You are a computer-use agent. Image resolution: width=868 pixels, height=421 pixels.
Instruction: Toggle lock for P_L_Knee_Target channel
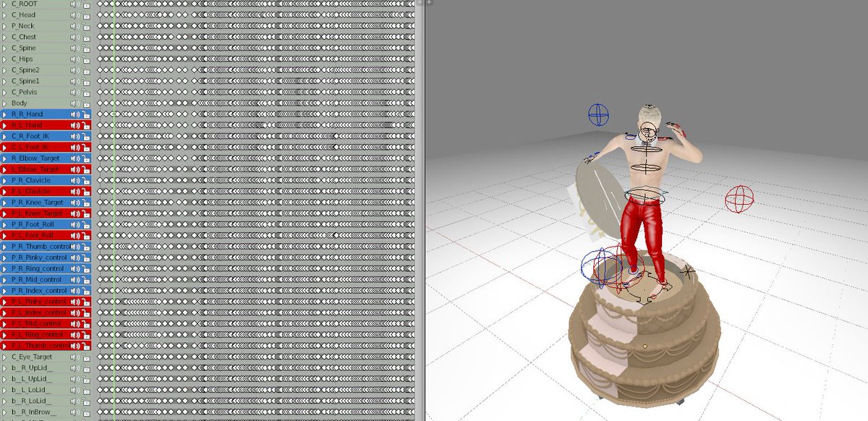pyautogui.click(x=86, y=213)
